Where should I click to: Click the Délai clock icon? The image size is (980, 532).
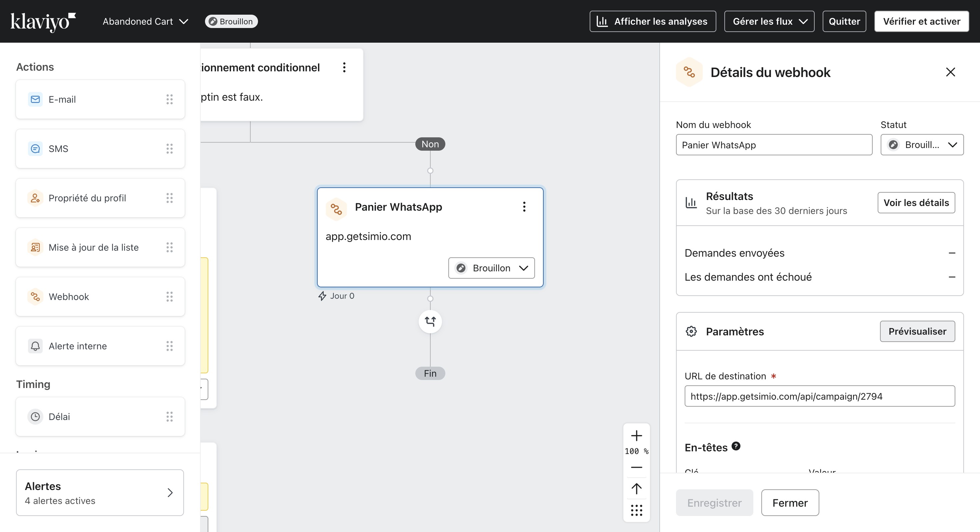[x=35, y=417]
